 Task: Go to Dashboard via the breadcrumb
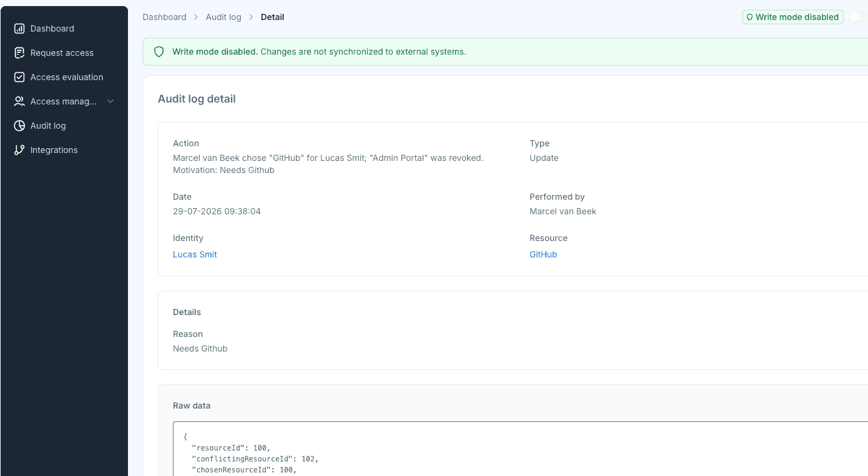click(164, 17)
